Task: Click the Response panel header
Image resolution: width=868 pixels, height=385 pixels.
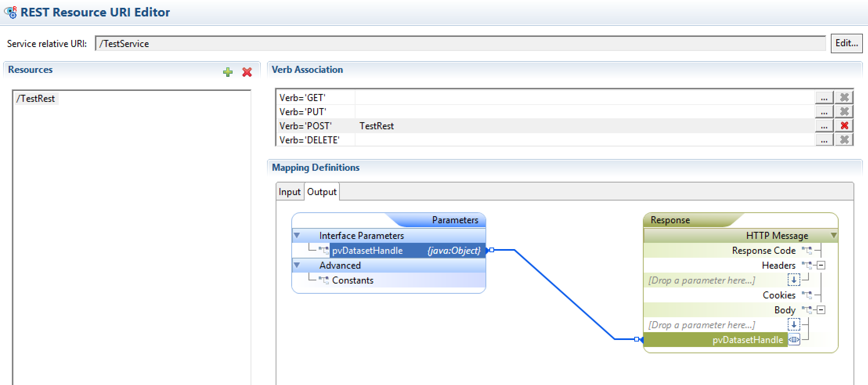Action: (670, 220)
